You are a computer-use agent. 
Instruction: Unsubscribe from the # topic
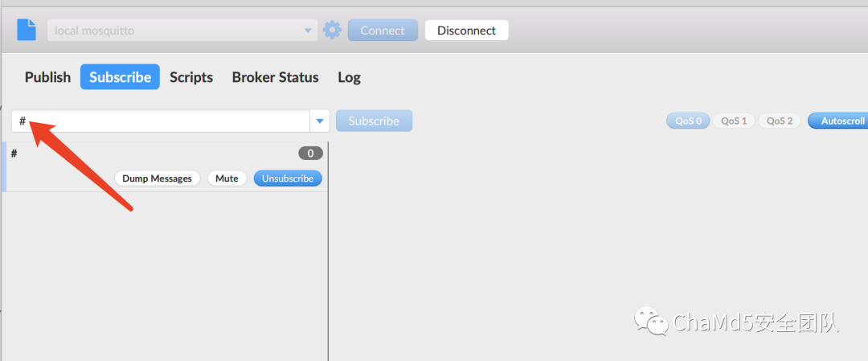pos(288,178)
